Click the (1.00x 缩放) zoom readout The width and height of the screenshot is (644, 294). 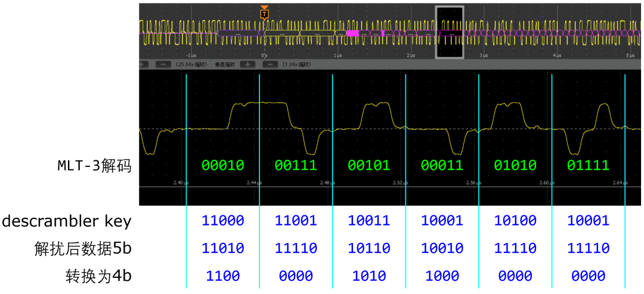(296, 64)
